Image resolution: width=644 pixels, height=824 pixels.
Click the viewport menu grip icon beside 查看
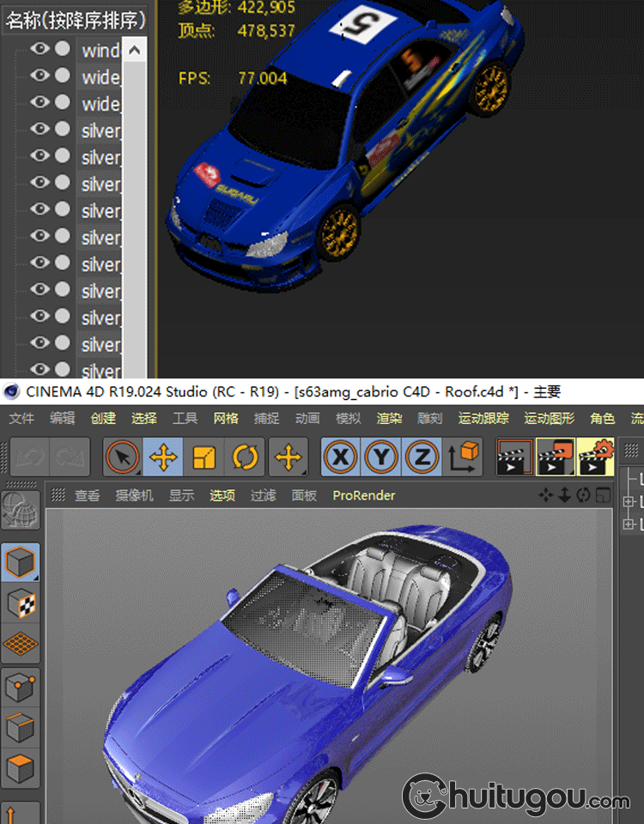tap(58, 495)
